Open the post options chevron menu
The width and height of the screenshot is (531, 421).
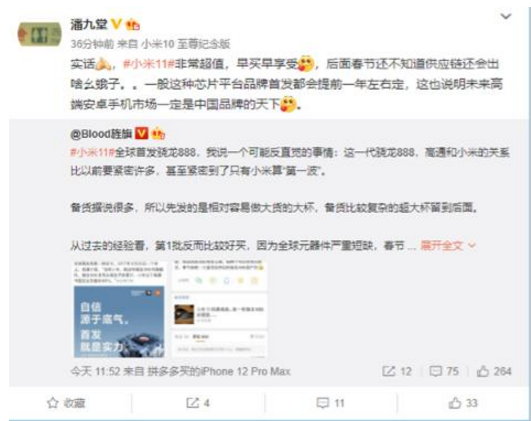coord(506,16)
